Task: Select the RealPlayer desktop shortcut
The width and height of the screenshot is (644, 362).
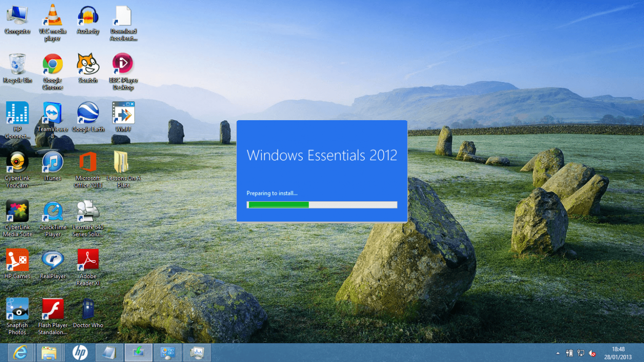Action: (x=53, y=264)
